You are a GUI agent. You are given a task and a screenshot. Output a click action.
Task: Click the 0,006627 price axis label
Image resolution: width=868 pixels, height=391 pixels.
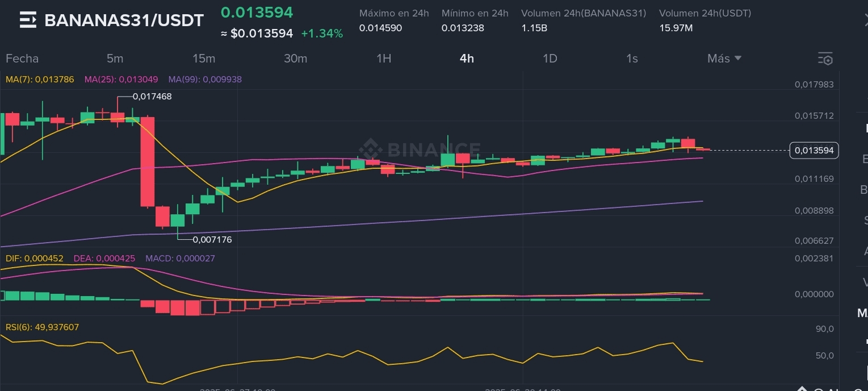click(x=814, y=241)
